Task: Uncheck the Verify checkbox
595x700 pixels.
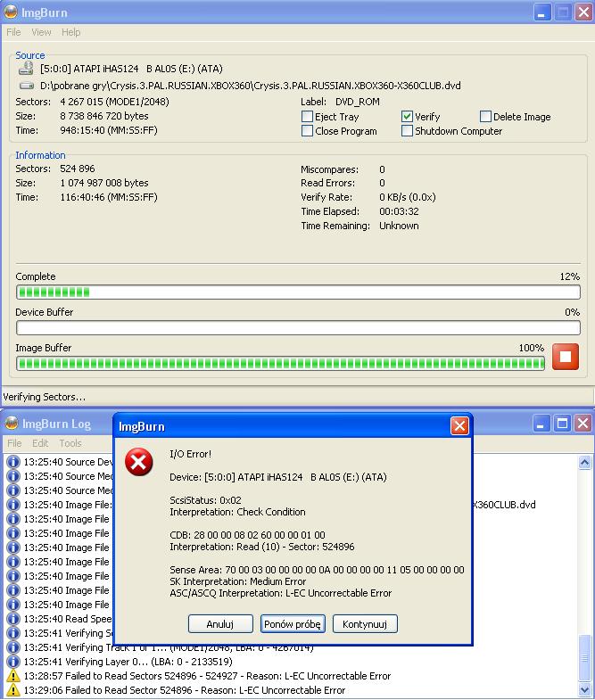Action: (408, 117)
